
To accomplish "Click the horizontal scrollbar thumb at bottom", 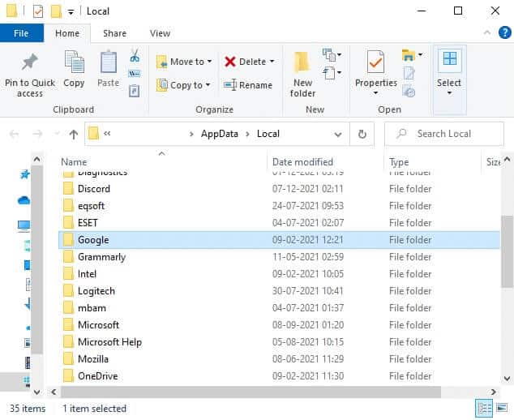I will [251, 392].
